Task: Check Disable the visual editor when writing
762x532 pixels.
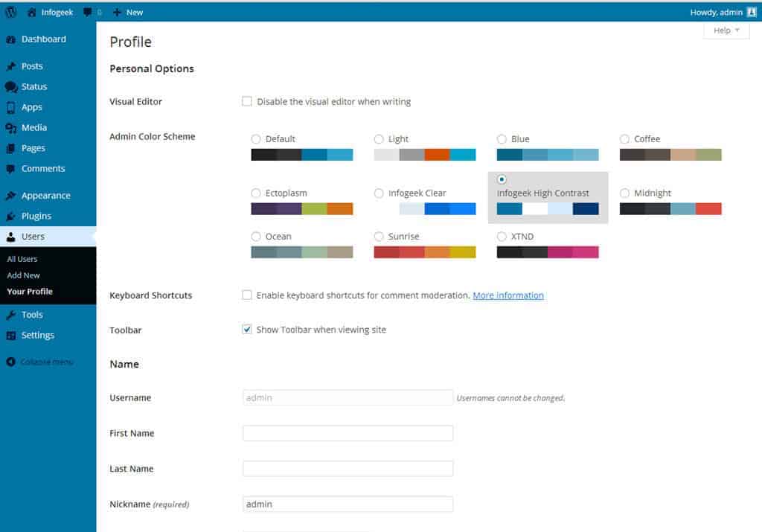Action: pos(246,101)
